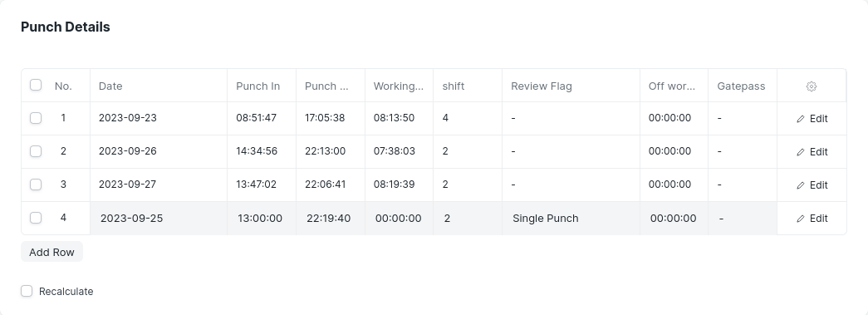Click the 2023-09-25 date cell
The image size is (868, 315).
[x=159, y=218]
